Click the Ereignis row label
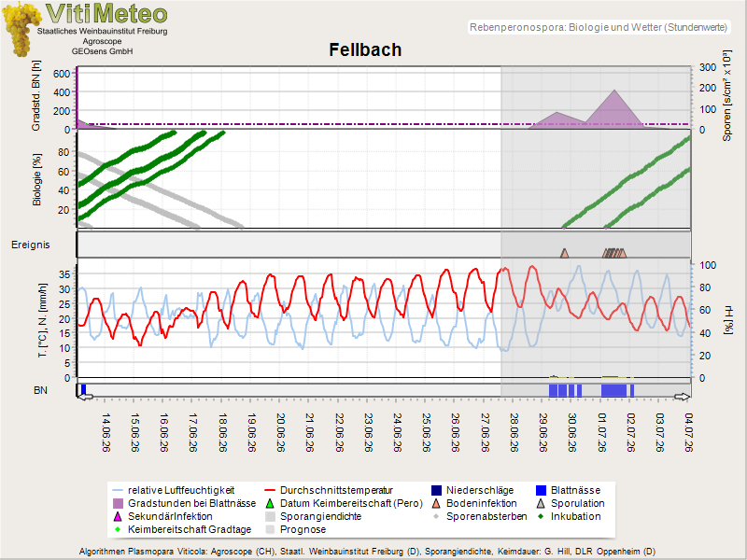 click(x=31, y=245)
